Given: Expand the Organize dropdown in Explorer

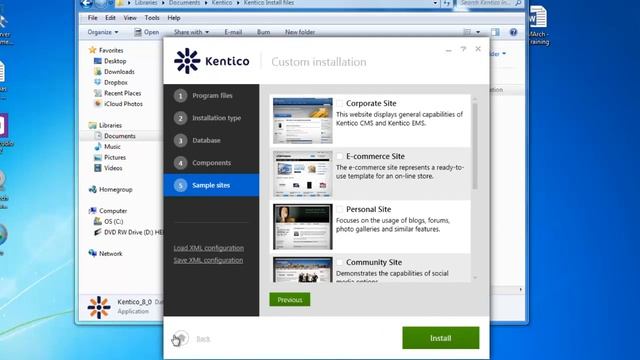Looking at the screenshot, I should pos(102,32).
